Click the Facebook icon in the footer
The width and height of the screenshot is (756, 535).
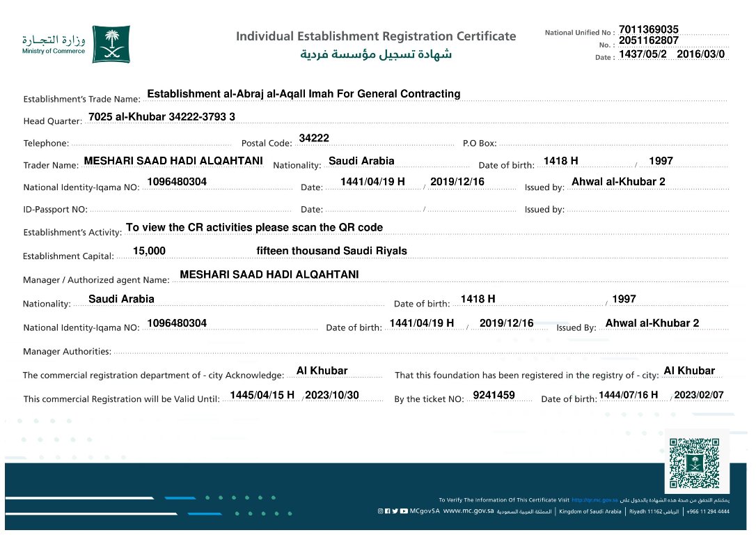388,511
